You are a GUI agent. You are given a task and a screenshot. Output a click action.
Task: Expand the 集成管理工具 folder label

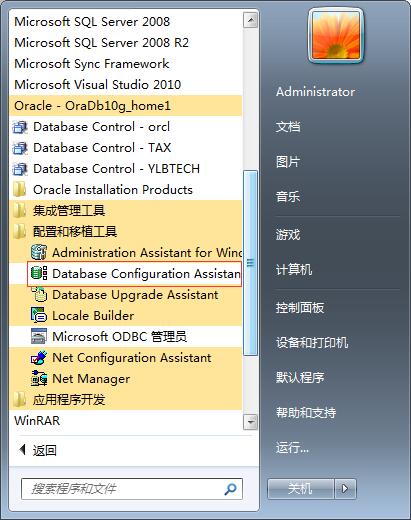click(69, 211)
